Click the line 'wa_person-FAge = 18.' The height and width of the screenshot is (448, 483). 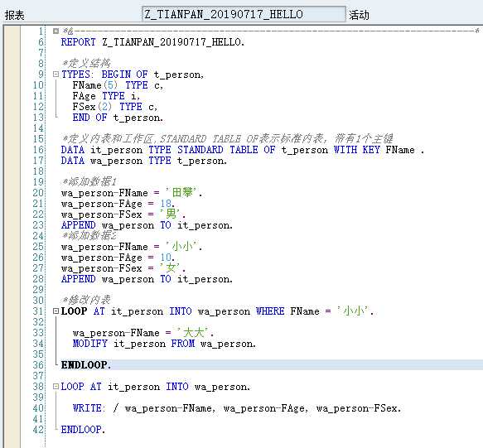coord(118,204)
